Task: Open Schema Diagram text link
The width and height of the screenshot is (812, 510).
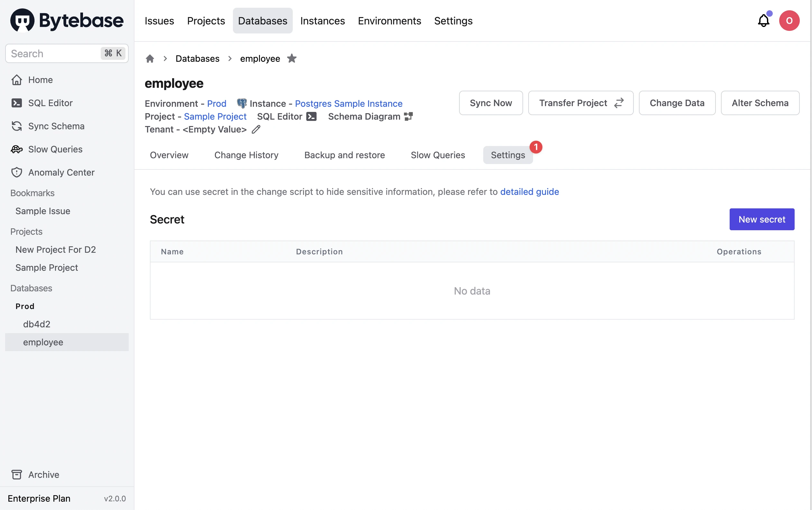Action: (364, 116)
